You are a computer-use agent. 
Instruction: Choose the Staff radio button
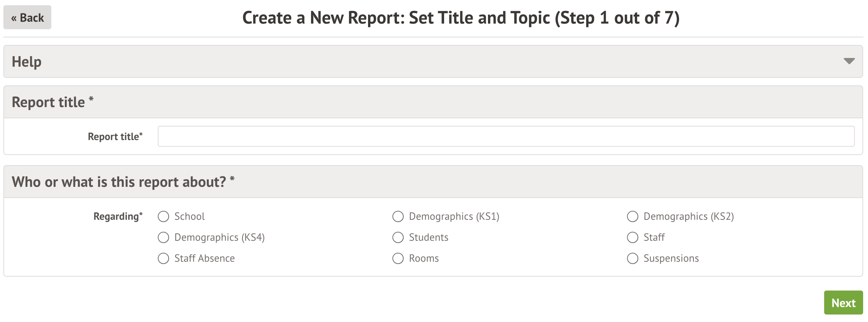(x=633, y=237)
